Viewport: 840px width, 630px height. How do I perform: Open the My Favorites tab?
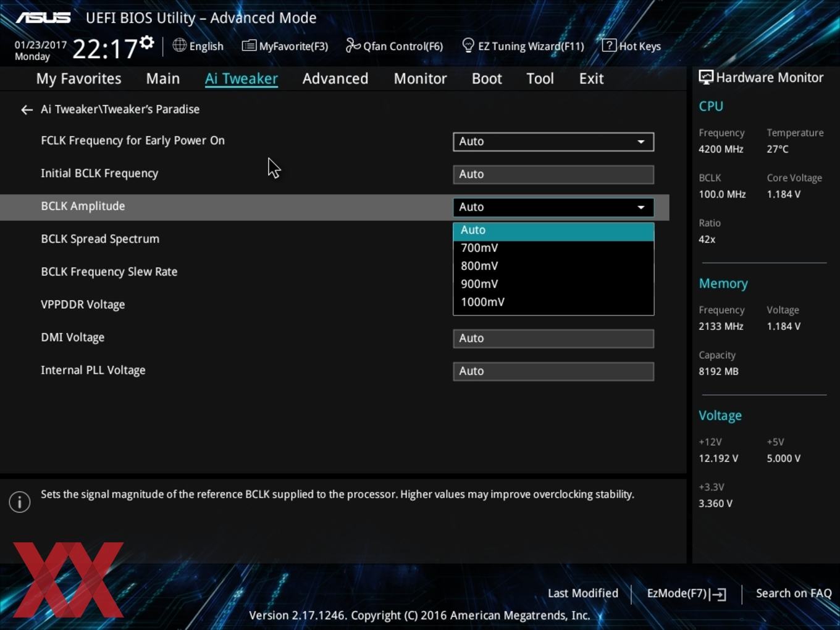pyautogui.click(x=79, y=78)
